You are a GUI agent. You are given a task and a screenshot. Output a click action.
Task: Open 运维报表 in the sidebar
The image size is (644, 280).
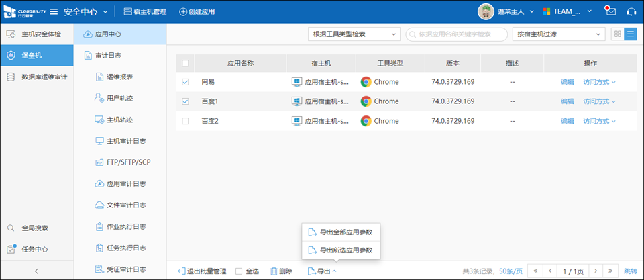click(x=119, y=77)
